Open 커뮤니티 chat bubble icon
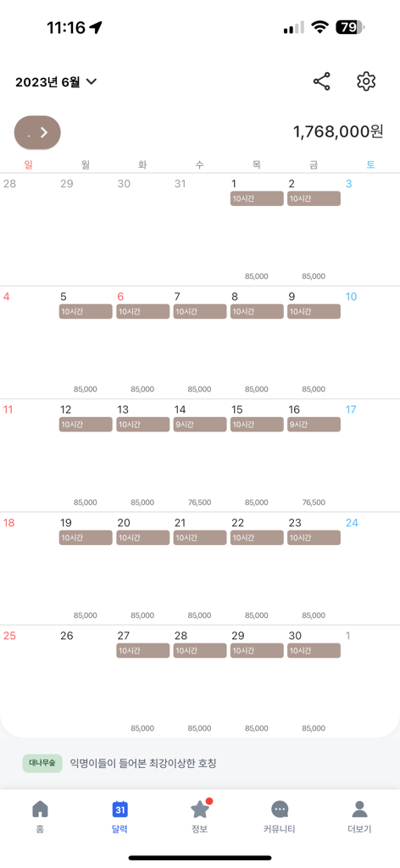400x868 pixels. click(280, 810)
